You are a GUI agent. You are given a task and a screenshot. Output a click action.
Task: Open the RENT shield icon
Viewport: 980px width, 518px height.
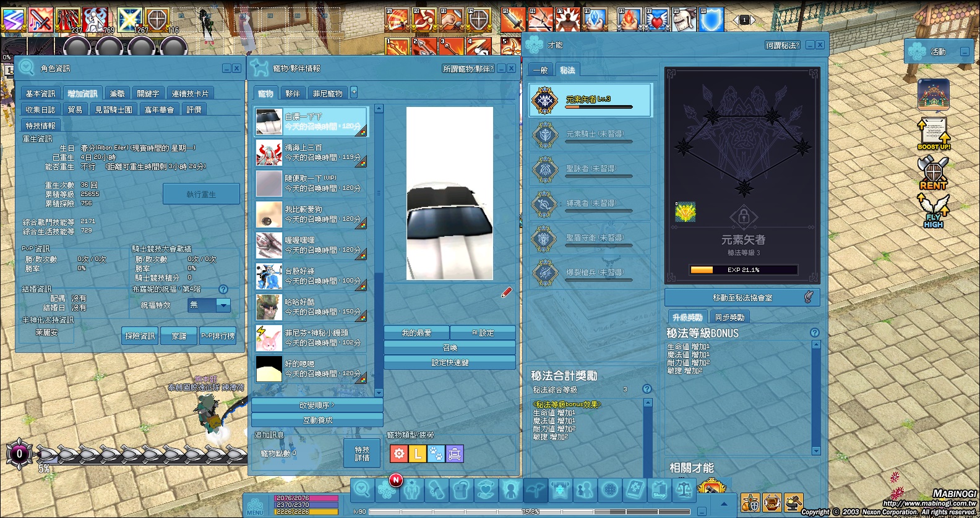(x=933, y=172)
